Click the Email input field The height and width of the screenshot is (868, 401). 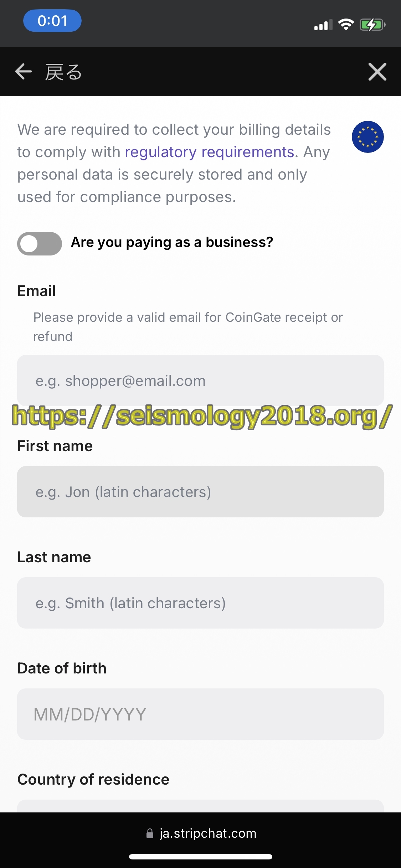click(200, 380)
